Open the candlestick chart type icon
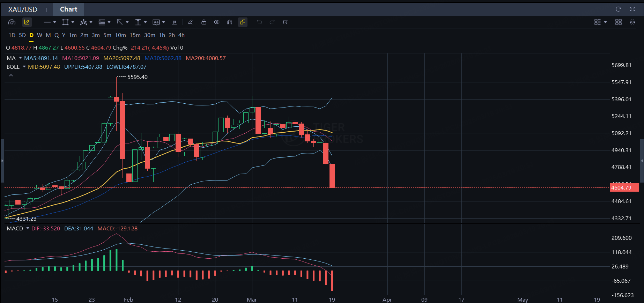Image resolution: width=644 pixels, height=303 pixels. click(x=174, y=22)
